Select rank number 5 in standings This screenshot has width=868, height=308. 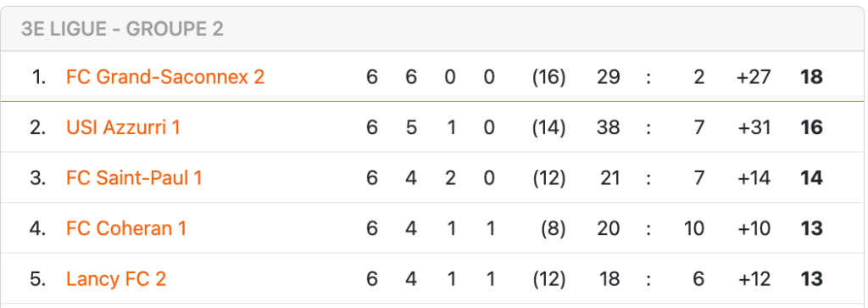pos(37,278)
